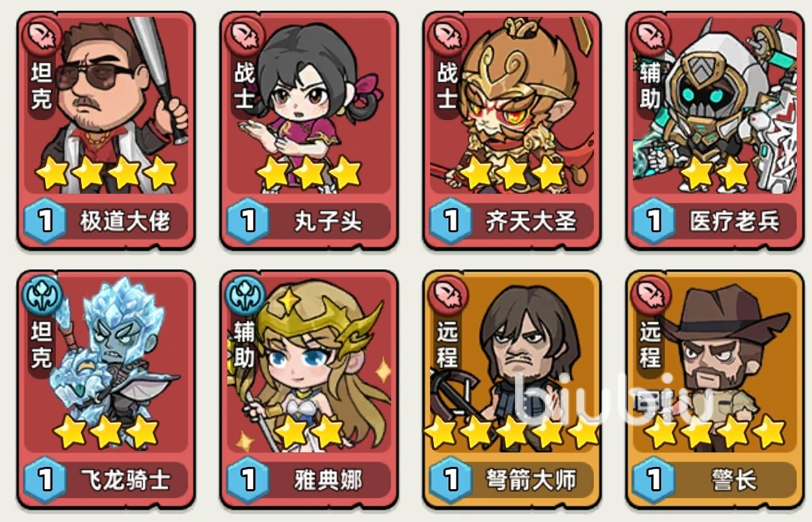Click skull faction icon on 极道大佬
The image size is (812, 522).
[x=41, y=35]
